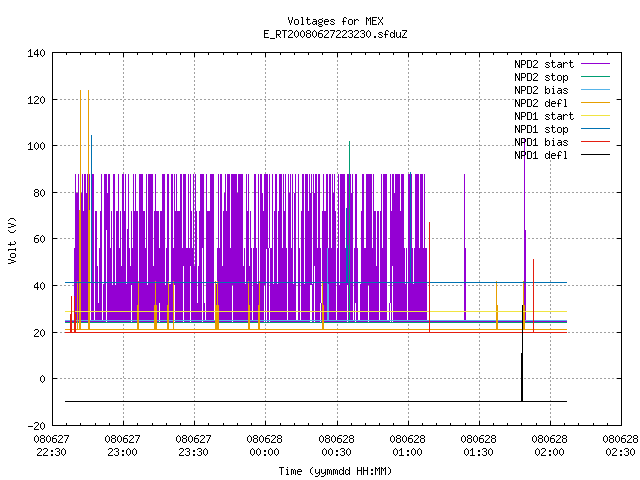Viewport: 640px width, 480px height.
Task: Click the 'NPD1 start' legend label
Action: pyautogui.click(x=544, y=116)
